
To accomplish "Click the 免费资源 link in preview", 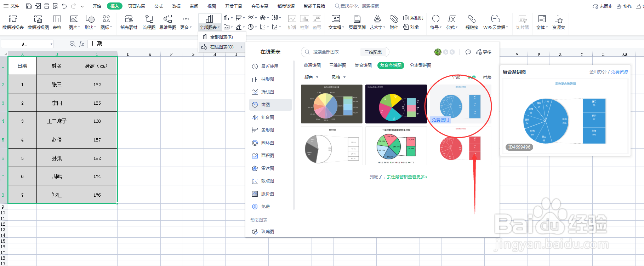I will (620, 71).
